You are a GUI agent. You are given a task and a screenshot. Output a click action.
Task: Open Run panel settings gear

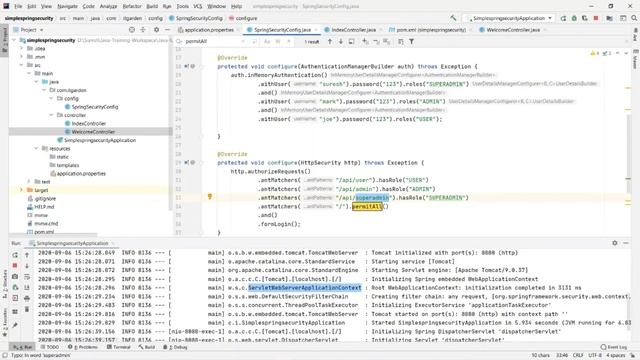pos(615,243)
